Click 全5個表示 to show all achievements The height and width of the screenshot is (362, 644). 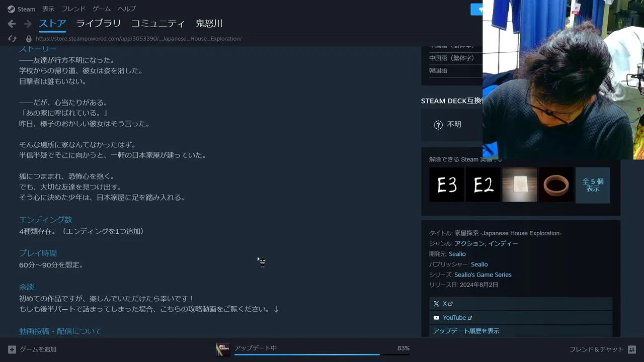pos(593,185)
